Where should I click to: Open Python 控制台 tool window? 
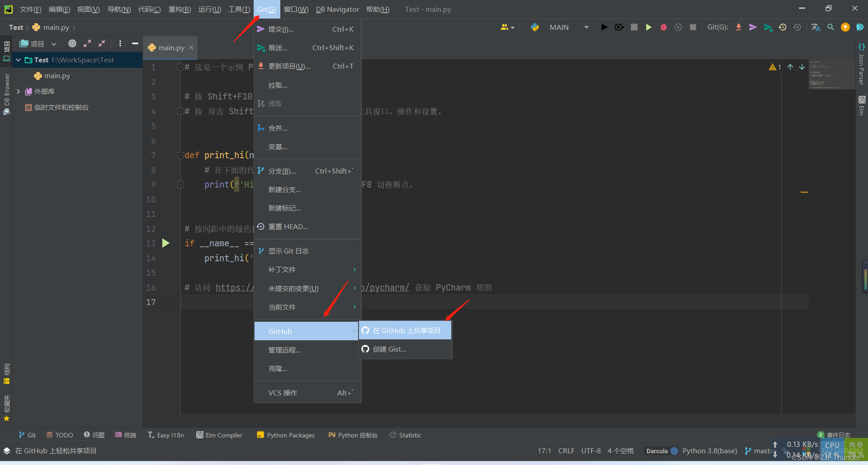click(x=353, y=435)
